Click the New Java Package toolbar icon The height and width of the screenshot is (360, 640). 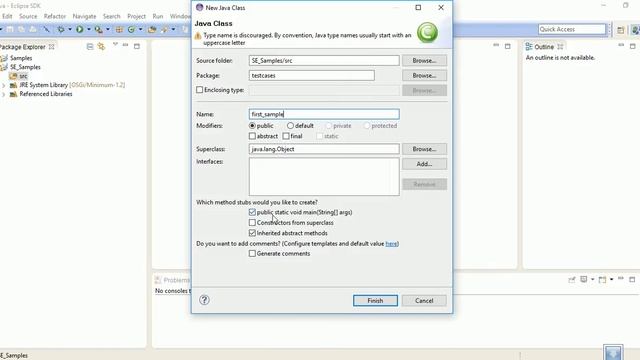click(x=119, y=29)
